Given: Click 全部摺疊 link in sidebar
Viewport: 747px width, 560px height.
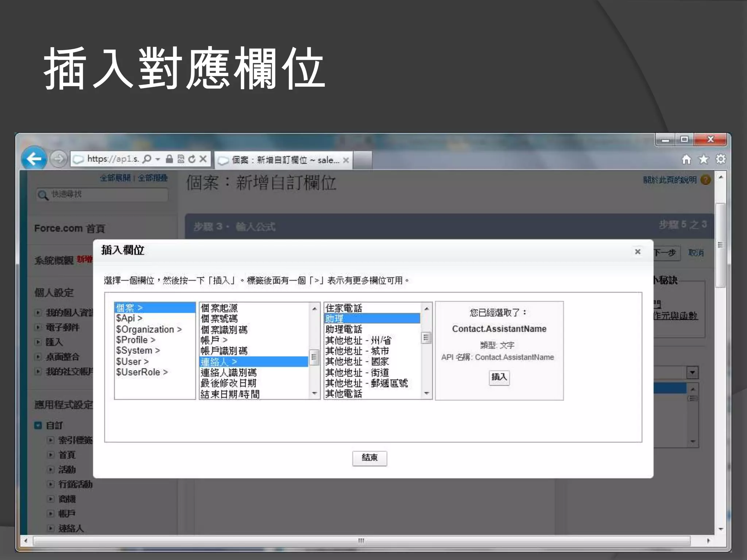Looking at the screenshot, I should tap(152, 178).
